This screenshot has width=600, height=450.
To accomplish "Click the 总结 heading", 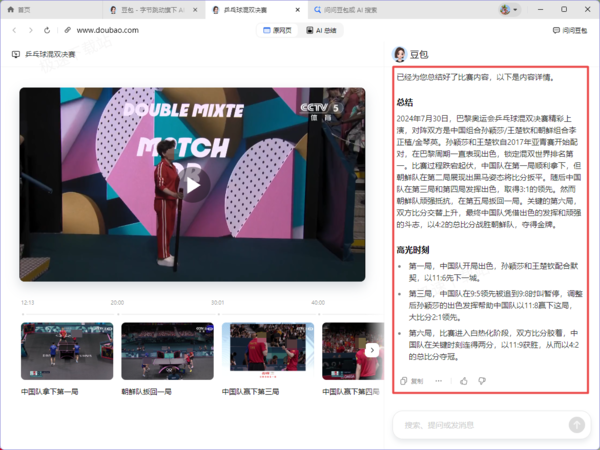I will coord(405,102).
